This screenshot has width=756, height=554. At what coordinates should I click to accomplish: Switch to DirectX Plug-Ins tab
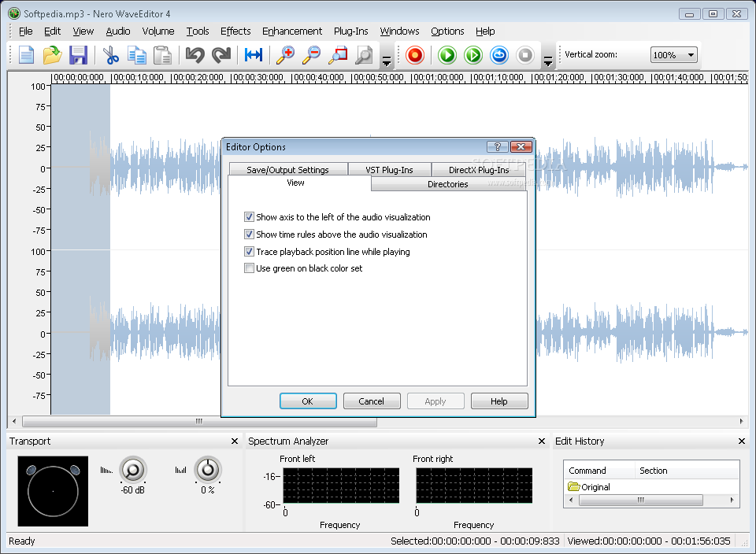(479, 169)
